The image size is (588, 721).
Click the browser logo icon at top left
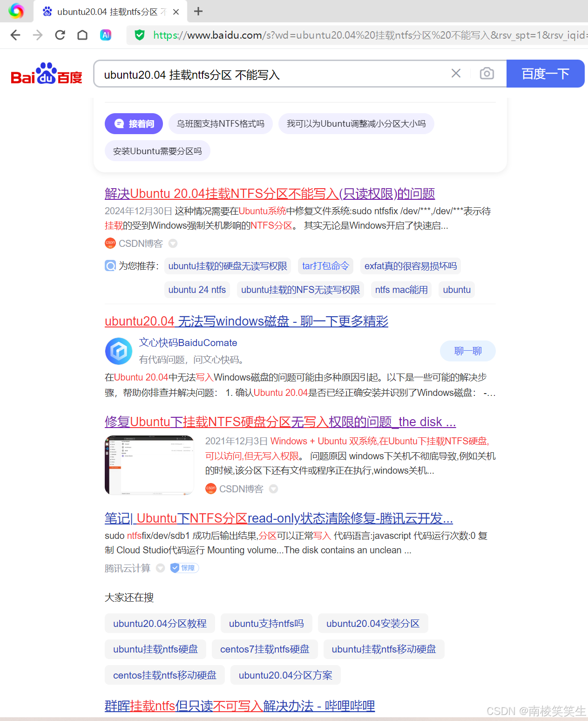[16, 11]
